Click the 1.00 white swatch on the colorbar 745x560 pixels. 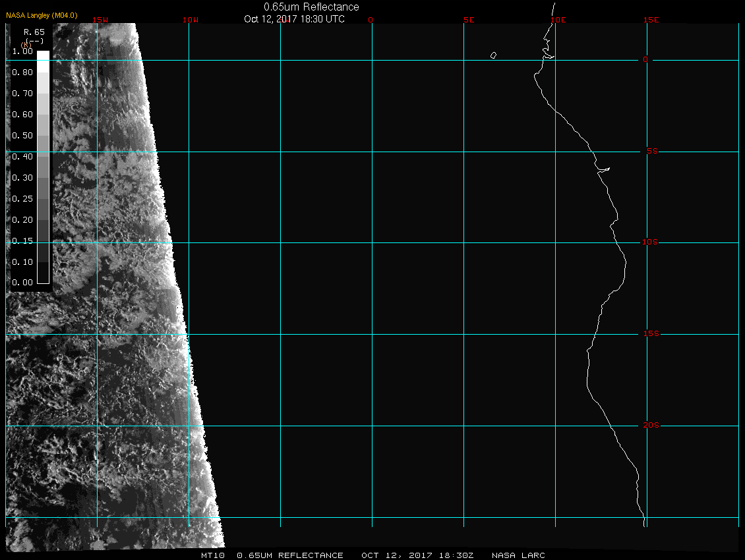coord(43,56)
